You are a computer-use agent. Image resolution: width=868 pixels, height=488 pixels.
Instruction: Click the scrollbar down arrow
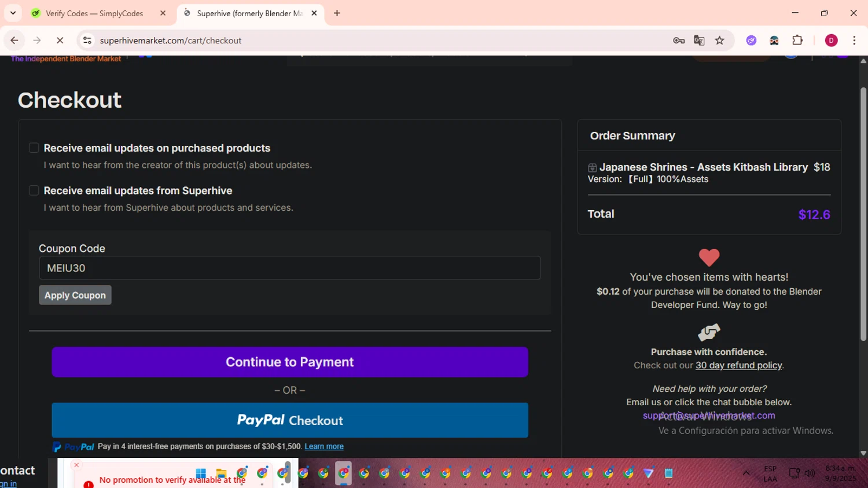pyautogui.click(x=863, y=453)
